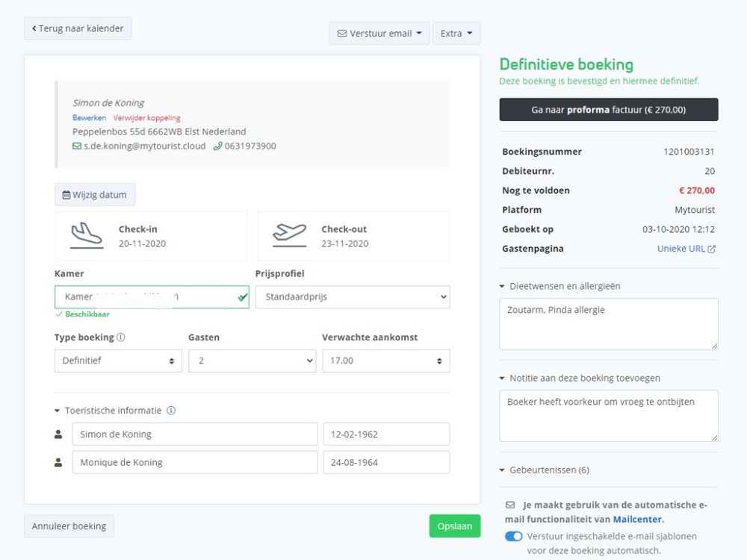Click the person icon for Simon de Koning

[59, 435]
